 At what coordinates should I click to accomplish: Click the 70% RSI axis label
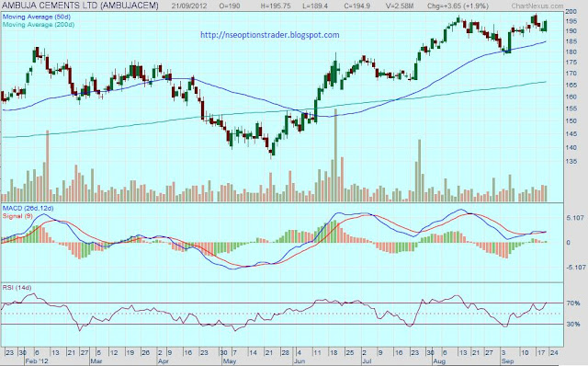[x=573, y=303]
